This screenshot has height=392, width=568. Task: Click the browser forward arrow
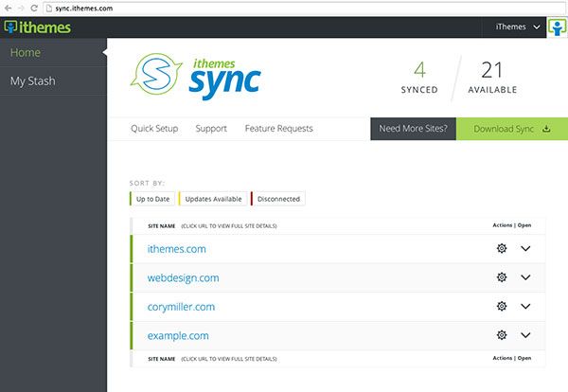pyautogui.click(x=21, y=8)
